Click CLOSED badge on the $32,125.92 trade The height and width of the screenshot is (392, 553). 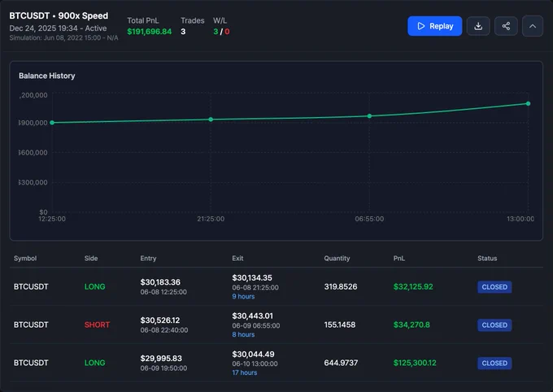(494, 287)
